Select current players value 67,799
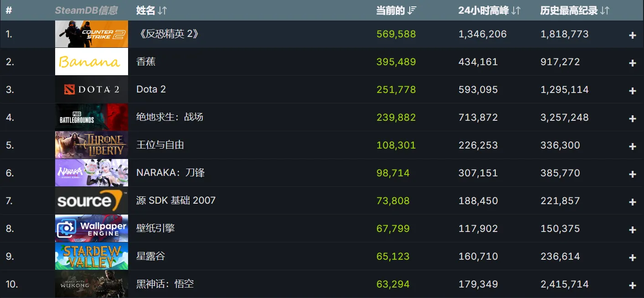 [393, 229]
